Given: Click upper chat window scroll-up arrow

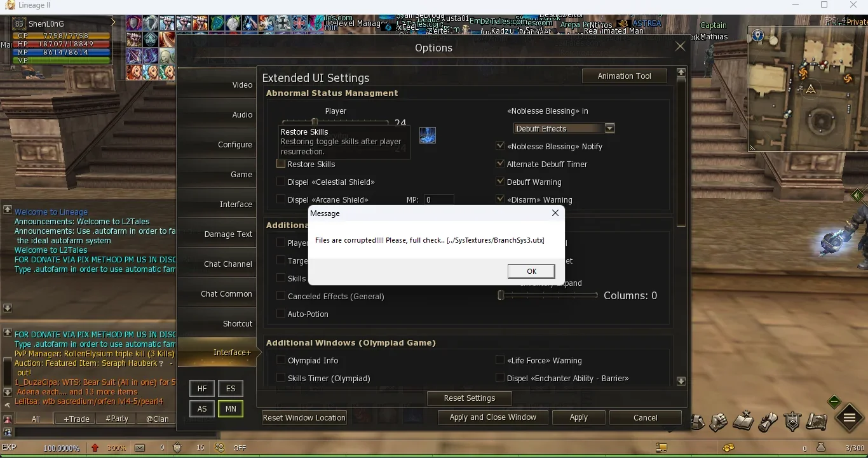Looking at the screenshot, I should [7, 209].
